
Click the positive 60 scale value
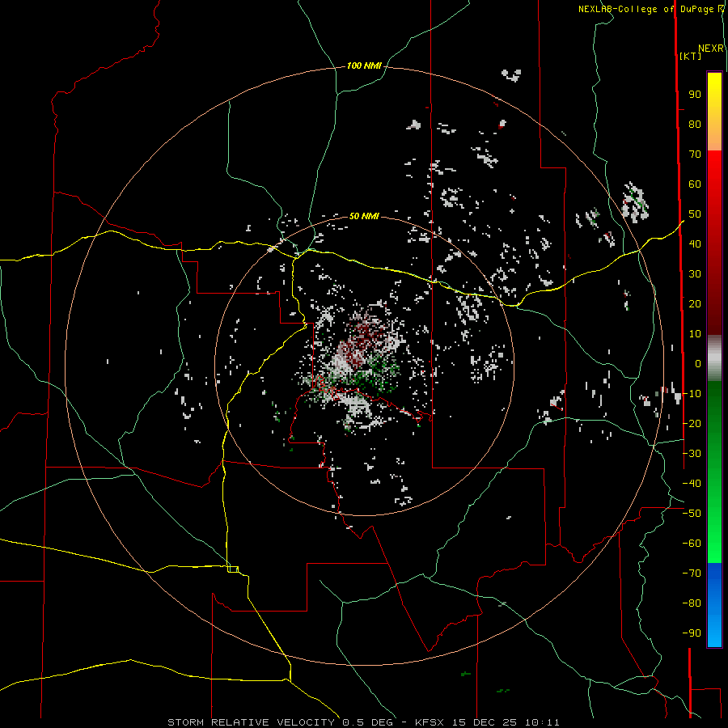point(695,184)
